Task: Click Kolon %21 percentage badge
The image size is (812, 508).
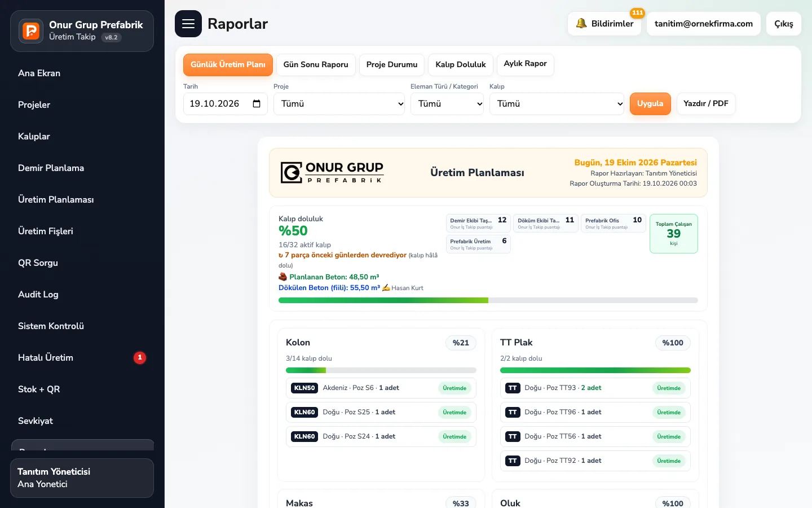Action: 461,343
